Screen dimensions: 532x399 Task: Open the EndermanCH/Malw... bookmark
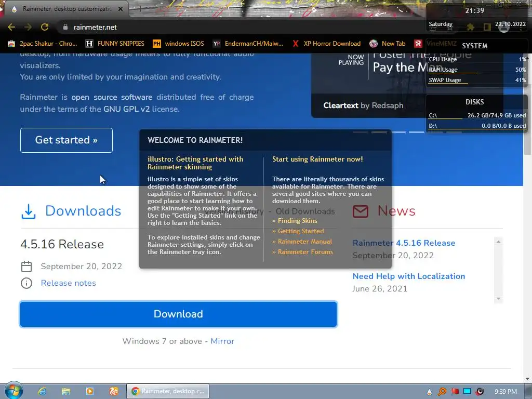[248, 44]
